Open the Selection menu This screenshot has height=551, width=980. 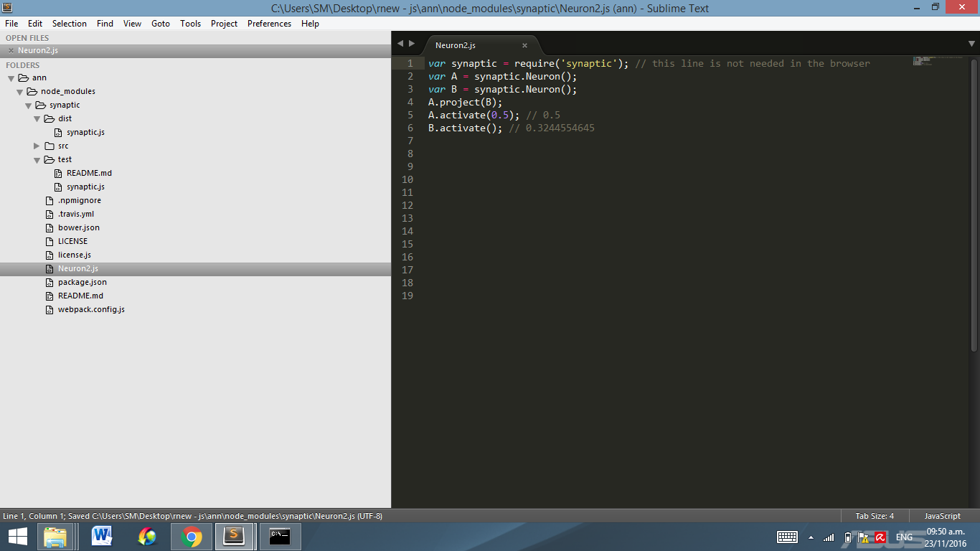tap(70, 24)
